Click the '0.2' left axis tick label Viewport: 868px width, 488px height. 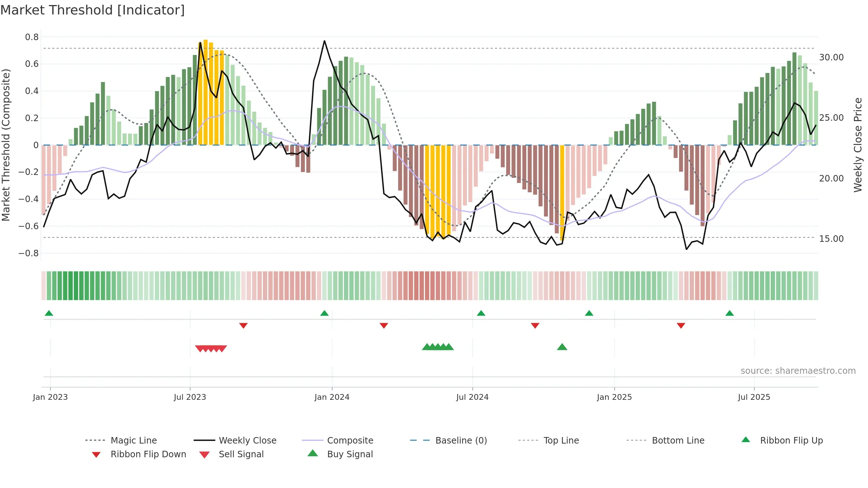[x=32, y=118]
